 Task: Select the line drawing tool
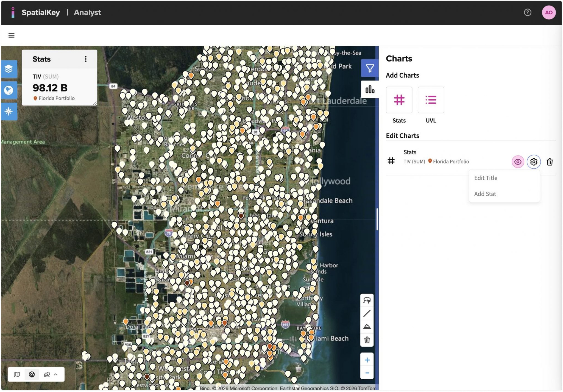[367, 313]
